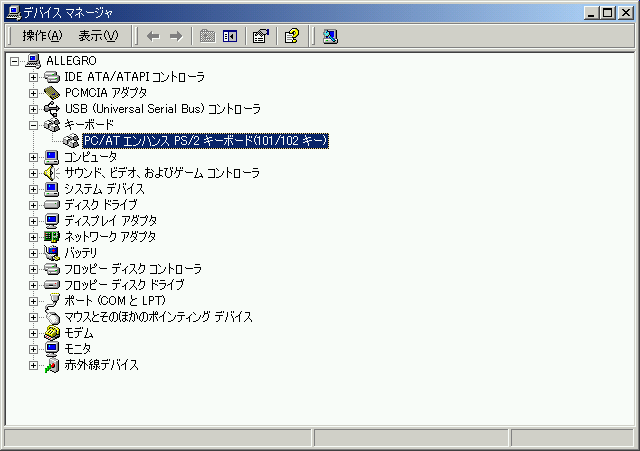Select the ネットワーク アダプタ label
Screen dimensions: 640x451
click(110, 237)
